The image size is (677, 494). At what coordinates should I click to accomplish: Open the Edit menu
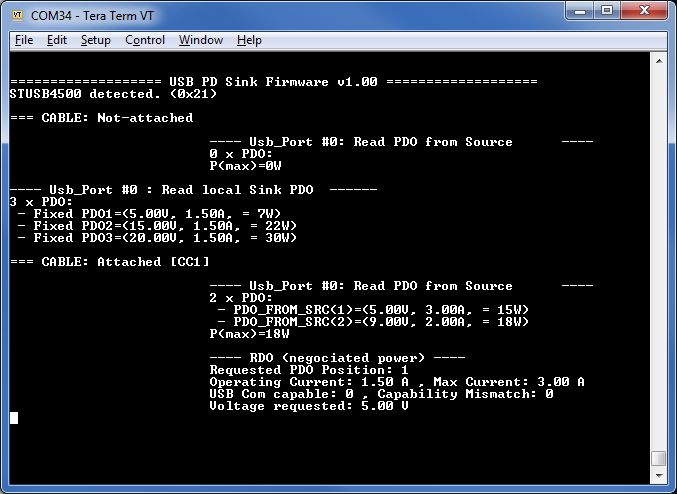click(x=57, y=40)
